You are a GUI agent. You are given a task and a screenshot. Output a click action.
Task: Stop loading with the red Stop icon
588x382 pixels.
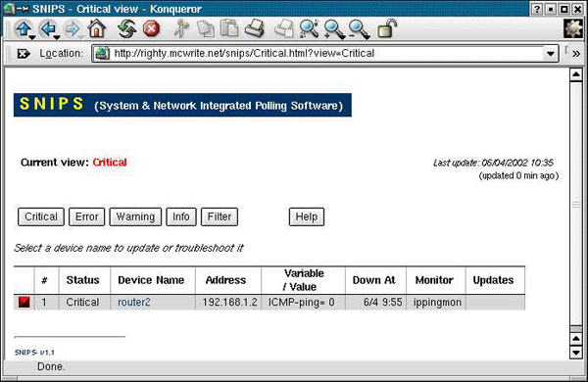point(152,28)
